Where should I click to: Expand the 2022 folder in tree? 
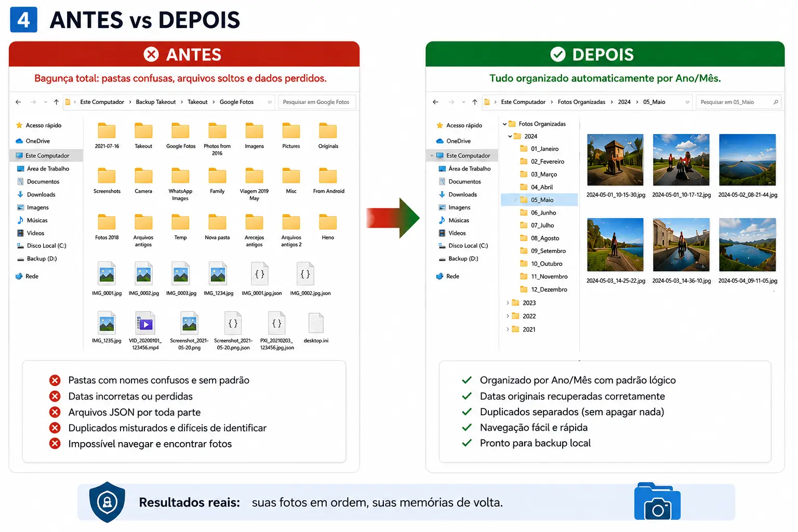coord(508,316)
